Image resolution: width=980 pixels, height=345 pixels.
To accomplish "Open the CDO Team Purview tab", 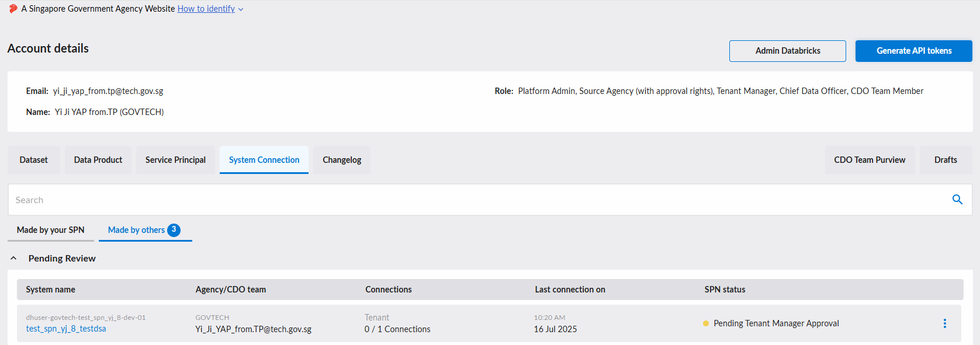I will 870,160.
